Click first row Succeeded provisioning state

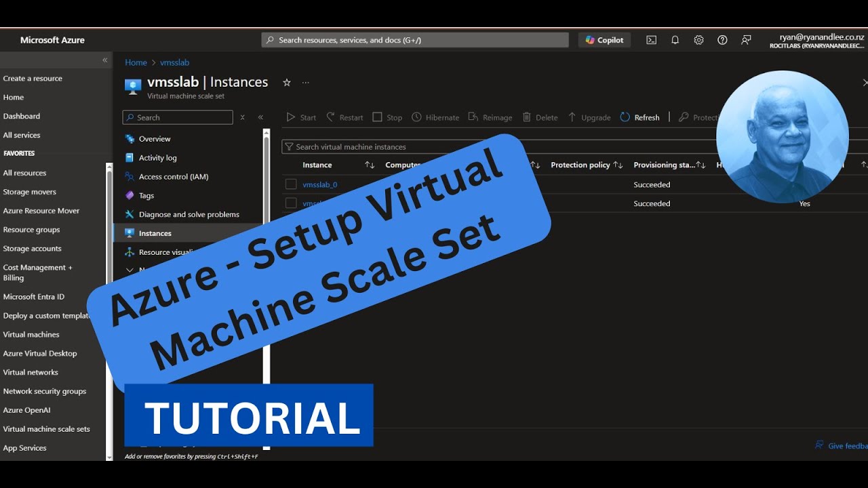point(652,184)
